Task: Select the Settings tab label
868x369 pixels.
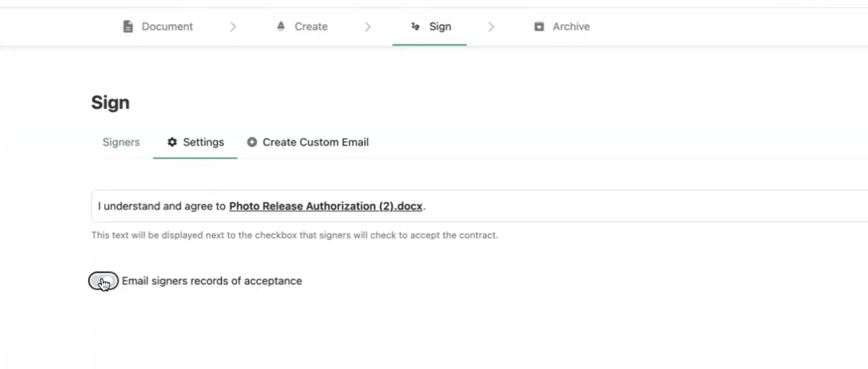Action: [x=203, y=142]
